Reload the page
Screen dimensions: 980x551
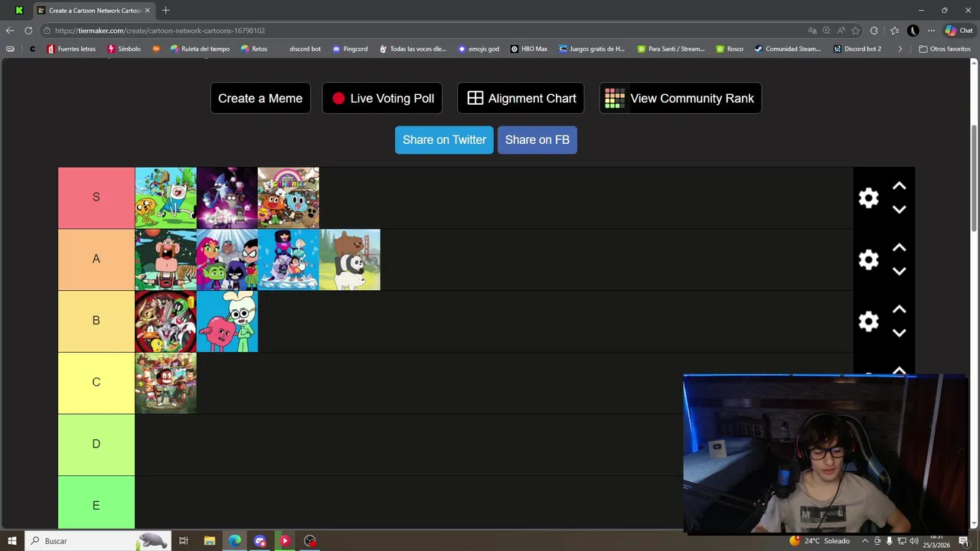tap(28, 31)
